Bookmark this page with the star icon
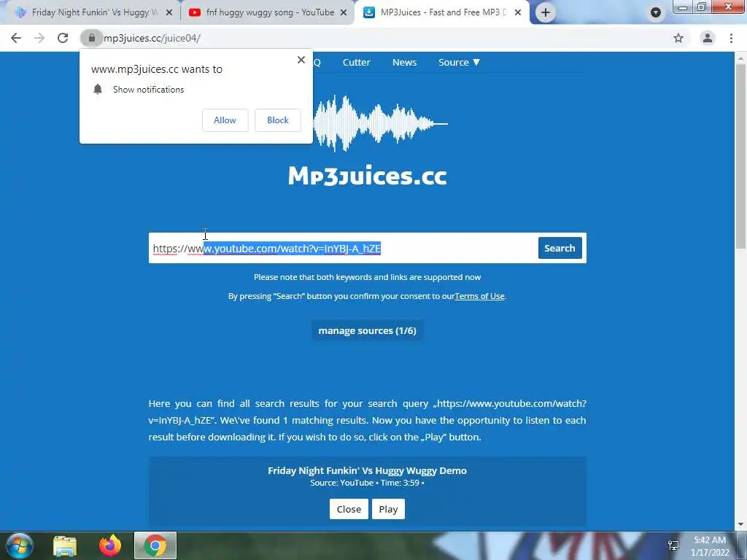747x560 pixels. [x=678, y=38]
